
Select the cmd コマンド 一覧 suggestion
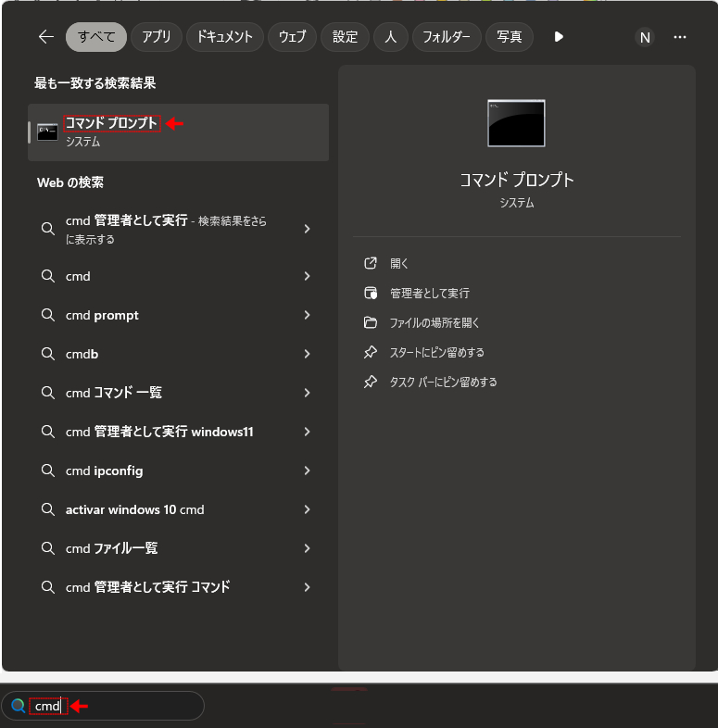(x=178, y=393)
